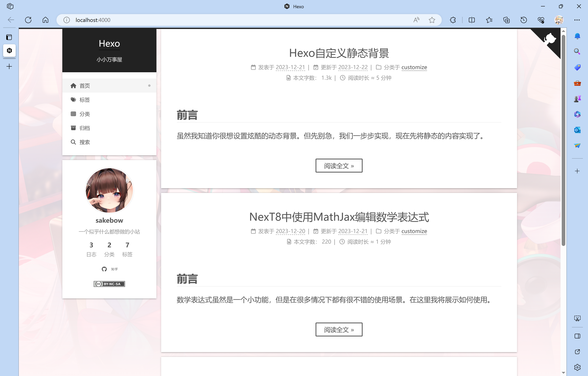
Task: Toggle read aloud in the address bar
Action: pos(416,20)
